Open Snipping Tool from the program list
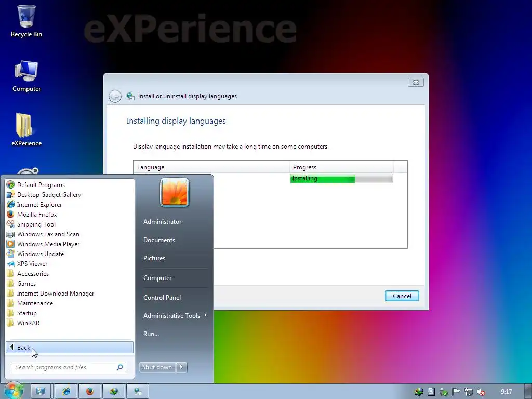Image resolution: width=532 pixels, height=399 pixels. 36,224
